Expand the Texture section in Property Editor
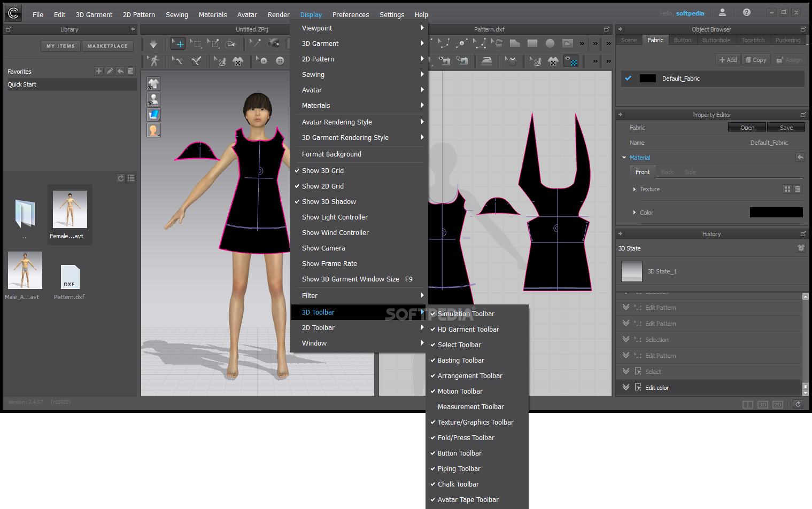This screenshot has width=812, height=509. [635, 189]
